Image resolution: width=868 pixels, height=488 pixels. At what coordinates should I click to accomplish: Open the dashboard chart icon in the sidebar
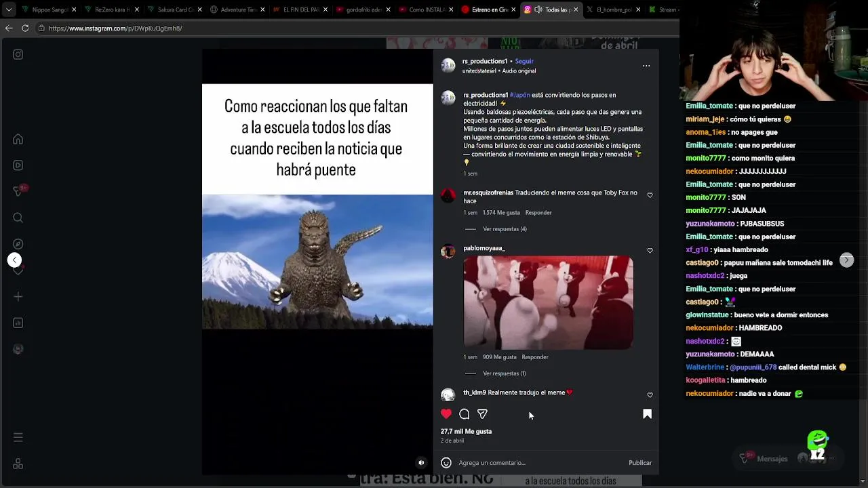pyautogui.click(x=18, y=323)
